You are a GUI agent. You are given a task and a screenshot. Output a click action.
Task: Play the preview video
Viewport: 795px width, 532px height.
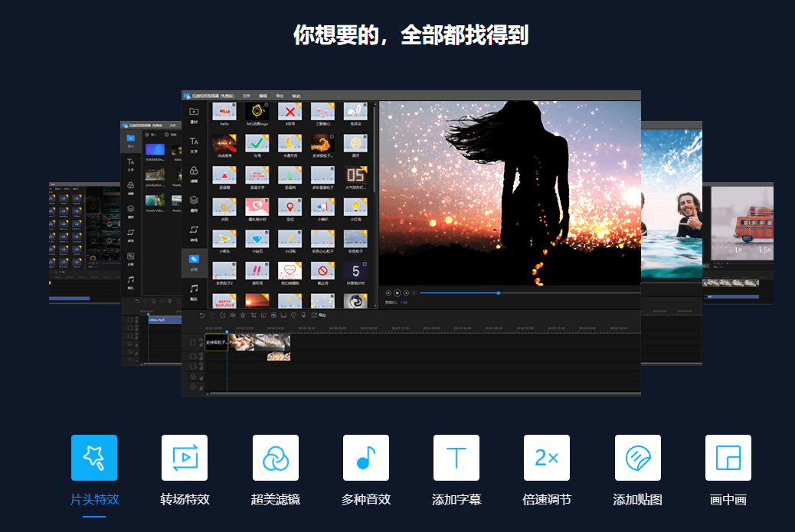click(x=397, y=293)
